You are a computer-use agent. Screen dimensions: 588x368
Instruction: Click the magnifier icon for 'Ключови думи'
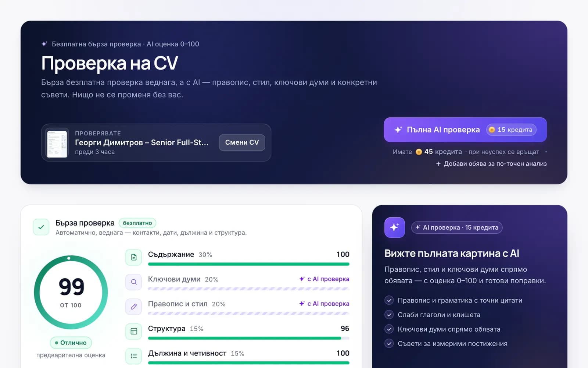[x=134, y=282]
